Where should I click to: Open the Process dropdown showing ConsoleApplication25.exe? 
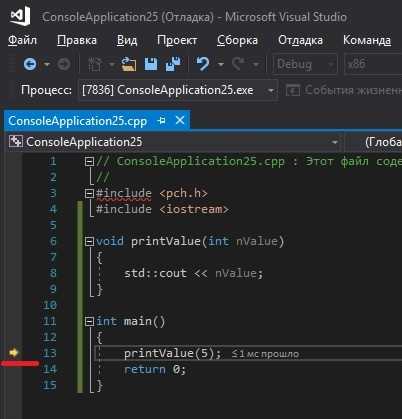[178, 90]
